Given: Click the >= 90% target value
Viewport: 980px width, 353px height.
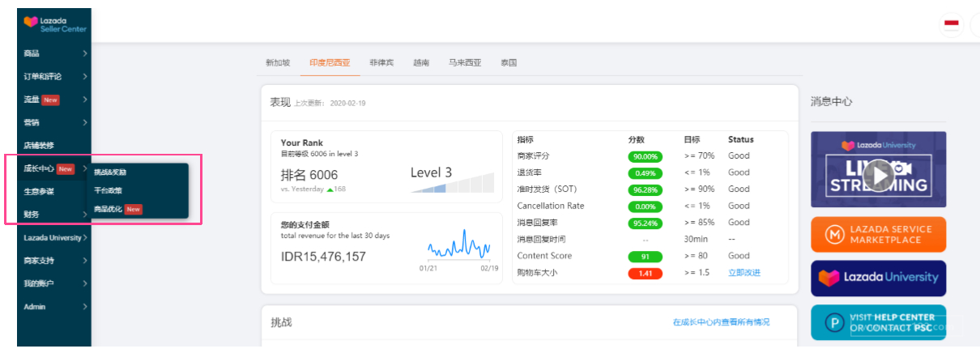Looking at the screenshot, I should coord(701,189).
